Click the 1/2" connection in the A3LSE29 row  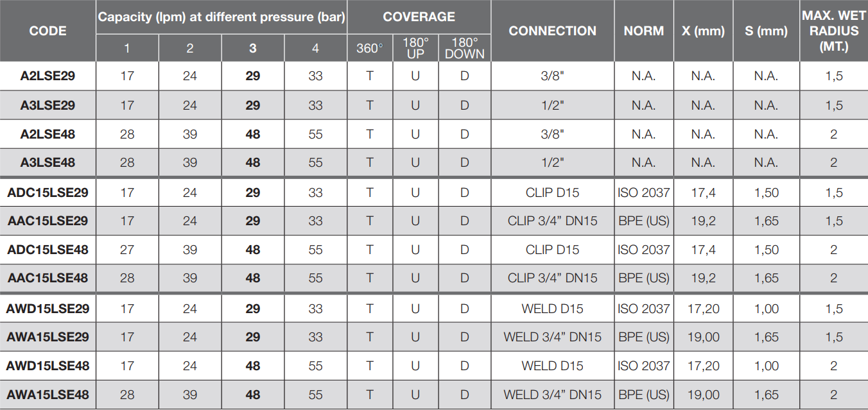coord(552,105)
